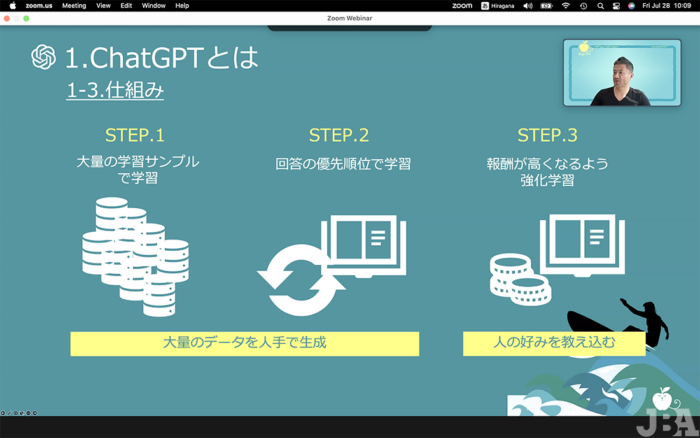This screenshot has height=438, width=700.
Task: Open the see-all-slides grid icon
Action: (16, 413)
